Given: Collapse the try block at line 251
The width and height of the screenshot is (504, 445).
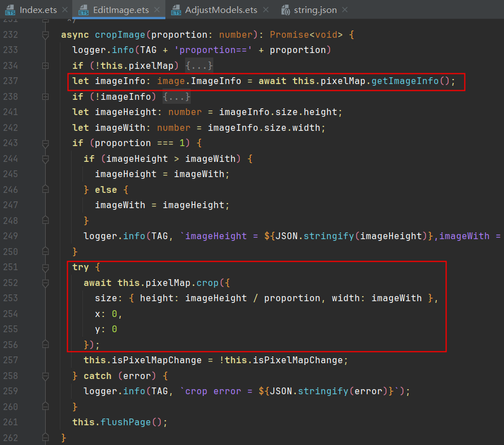Looking at the screenshot, I should tap(46, 267).
